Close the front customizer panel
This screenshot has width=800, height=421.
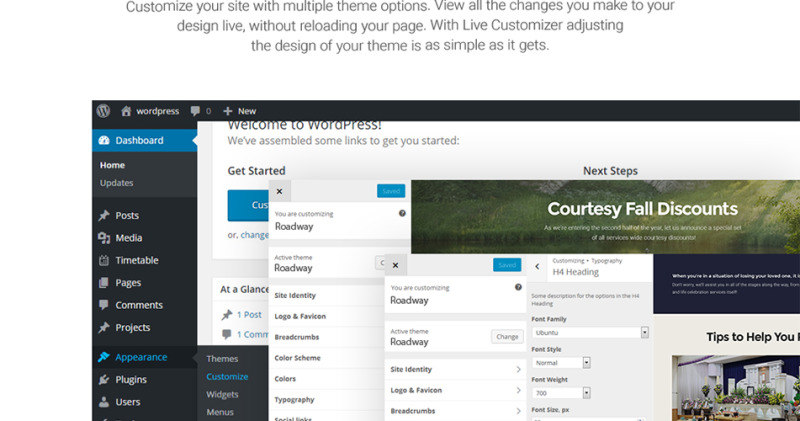coord(395,265)
